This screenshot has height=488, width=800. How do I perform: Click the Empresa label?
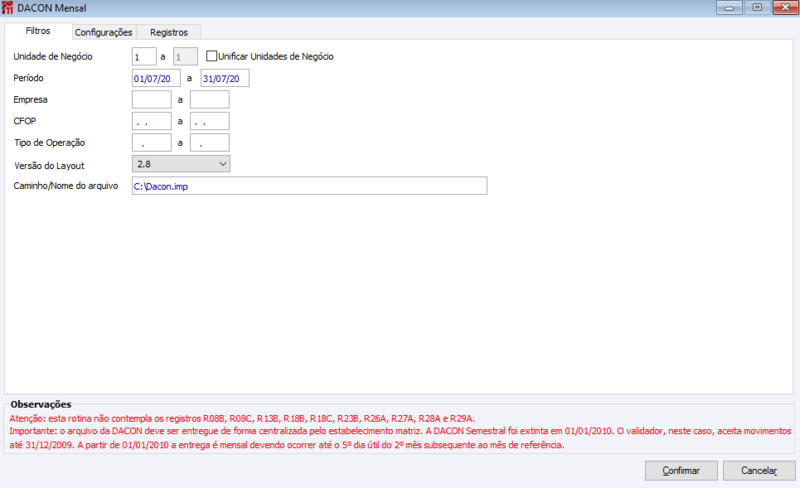(x=30, y=100)
